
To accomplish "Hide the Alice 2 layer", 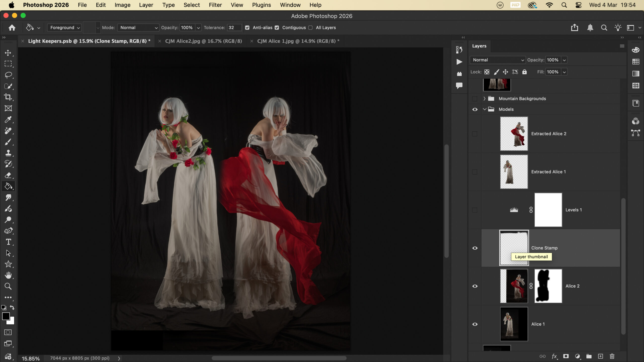I will (475, 286).
